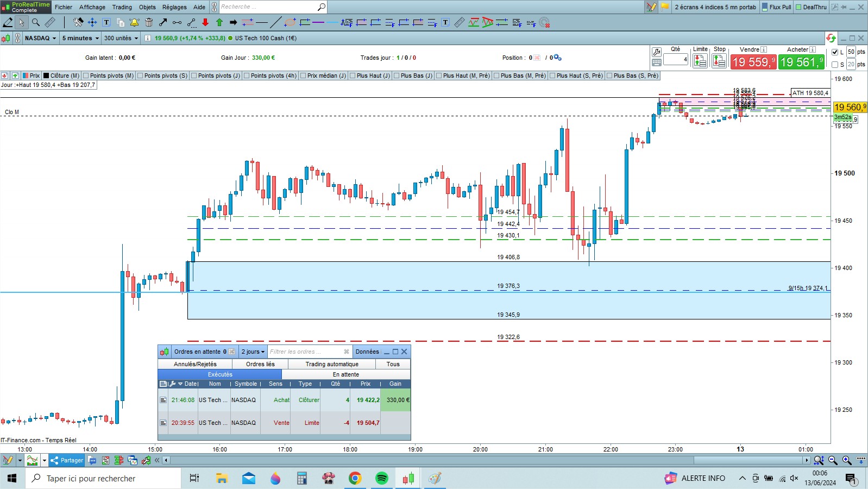Select the pencil drawing tool
Viewport: 868px width, 489px height.
pos(8,22)
